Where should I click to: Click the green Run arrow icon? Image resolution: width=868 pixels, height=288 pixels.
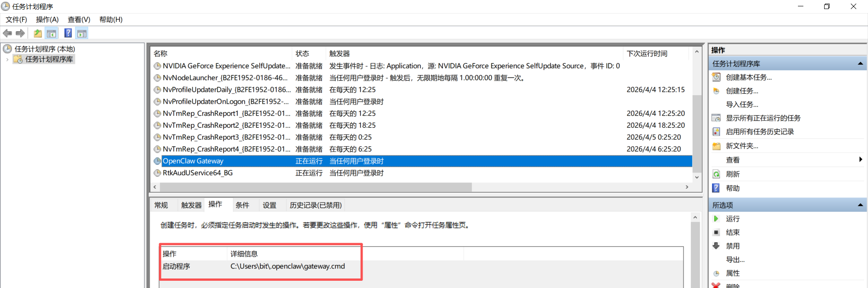(716, 219)
